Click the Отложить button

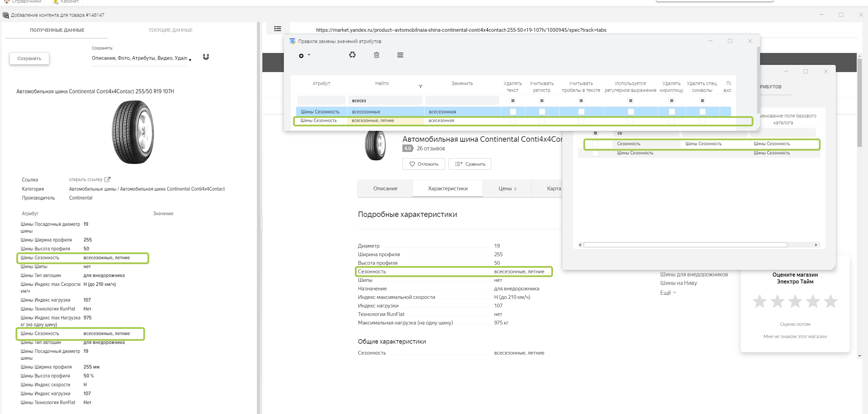pyautogui.click(x=424, y=164)
